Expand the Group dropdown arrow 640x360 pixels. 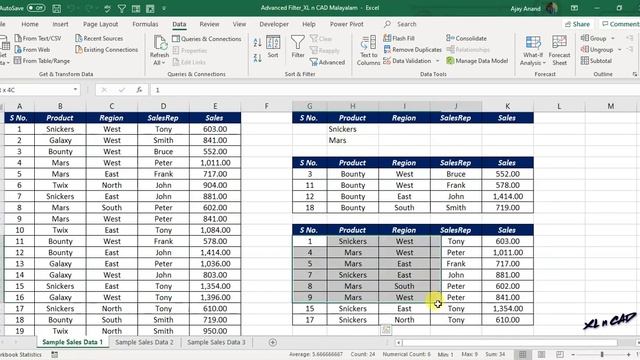613,38
